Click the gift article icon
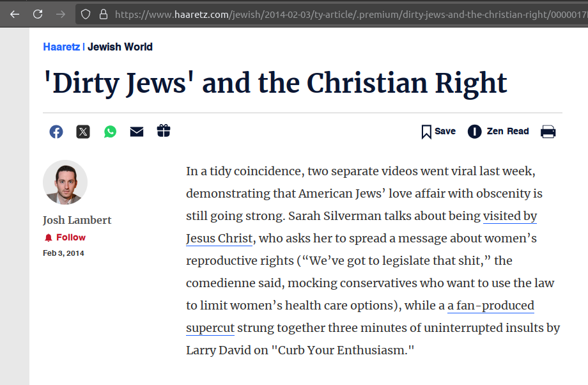This screenshot has height=385, width=588. tap(164, 131)
